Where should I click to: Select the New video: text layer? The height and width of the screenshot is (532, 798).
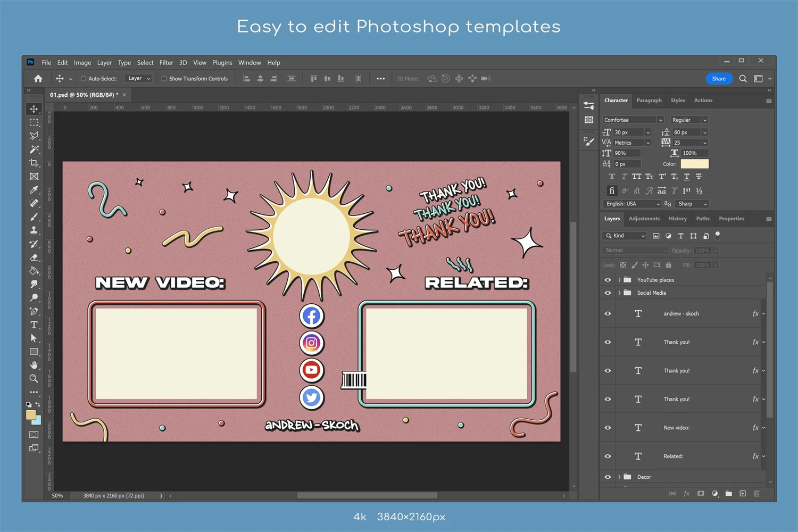click(677, 428)
